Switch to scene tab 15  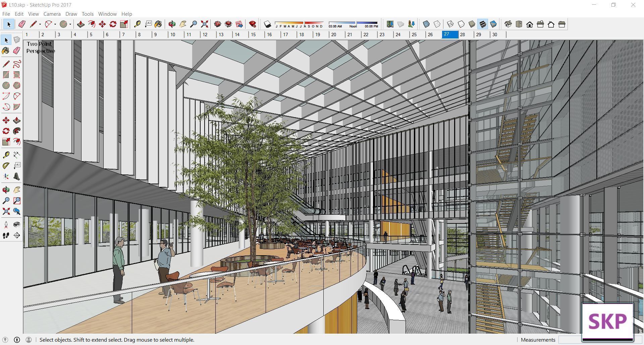257,34
